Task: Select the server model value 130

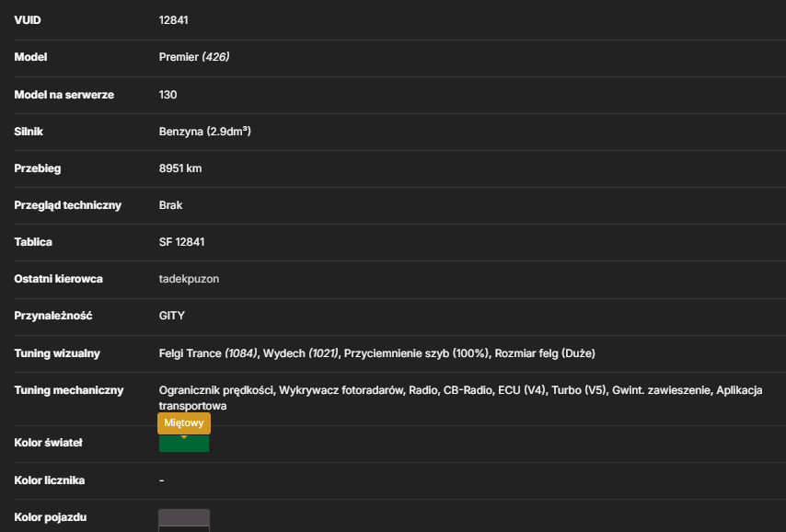Action: click(168, 95)
